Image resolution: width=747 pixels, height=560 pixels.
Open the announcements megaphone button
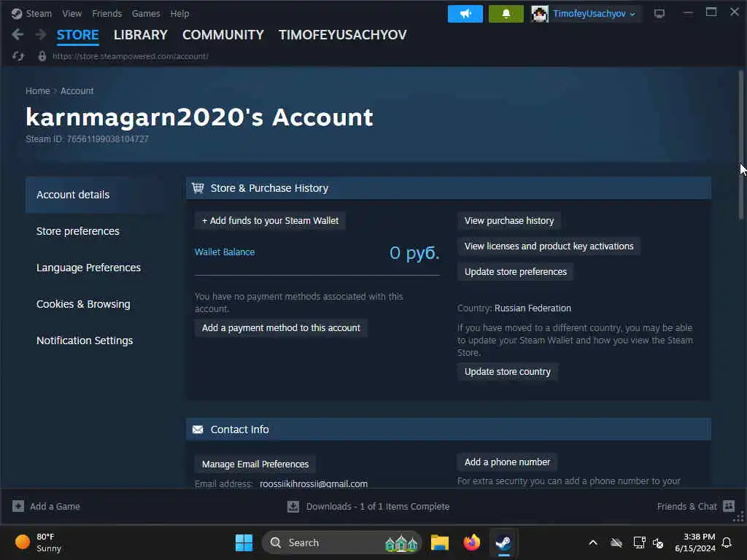(465, 14)
